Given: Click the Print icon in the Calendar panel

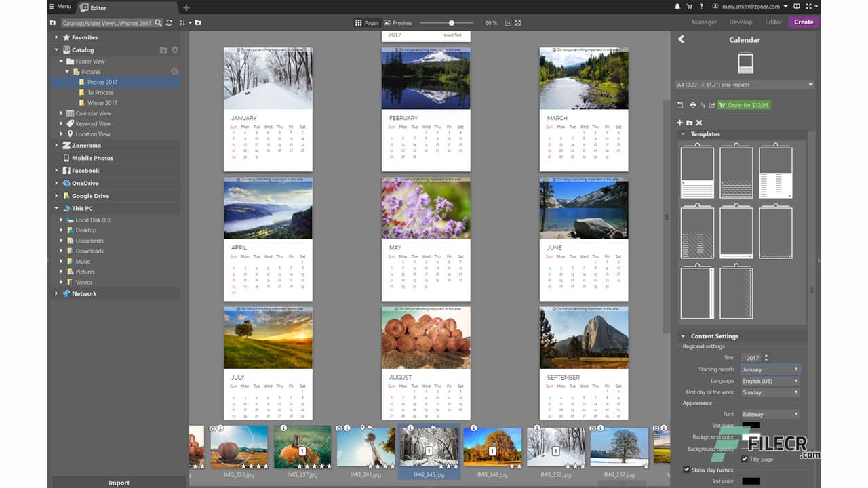Looking at the screenshot, I should click(x=693, y=105).
